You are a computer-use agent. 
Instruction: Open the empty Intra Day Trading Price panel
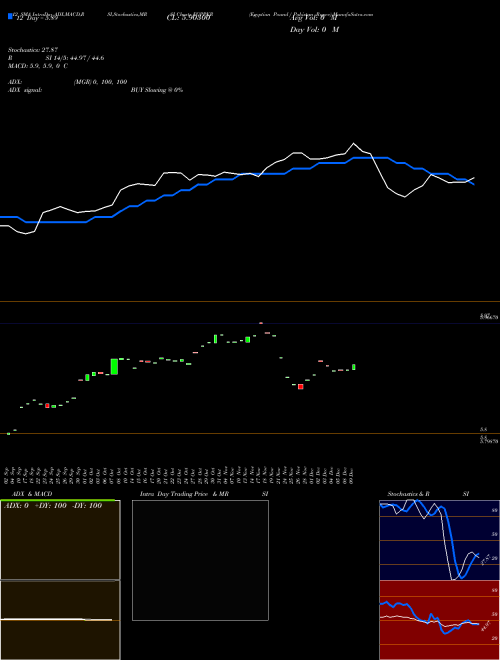(x=200, y=560)
